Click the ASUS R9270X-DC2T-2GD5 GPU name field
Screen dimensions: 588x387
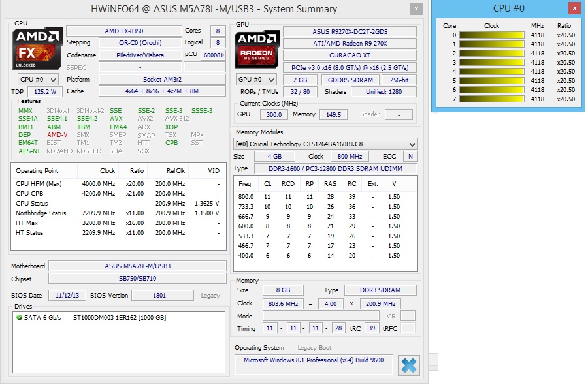(x=350, y=31)
